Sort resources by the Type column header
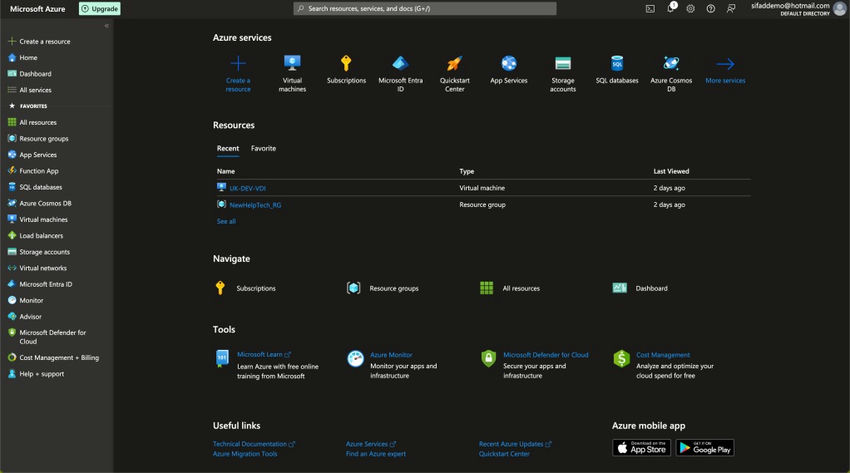Image resolution: width=850 pixels, height=473 pixels. (467, 171)
